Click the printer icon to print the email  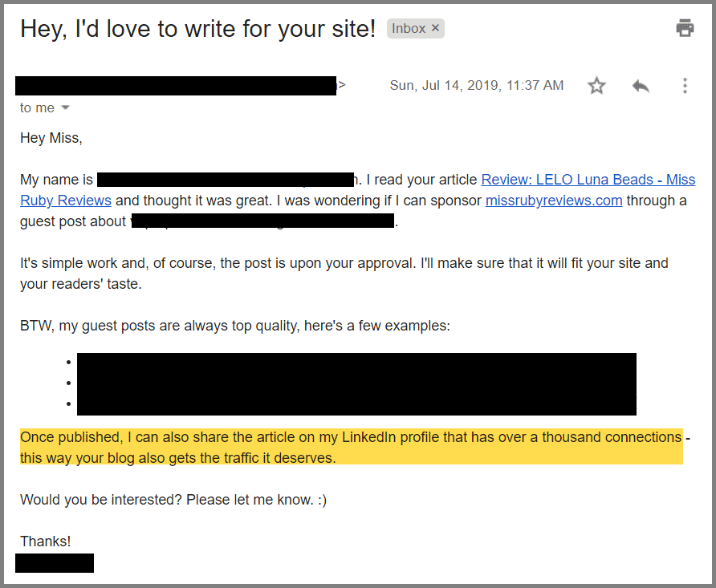point(685,28)
